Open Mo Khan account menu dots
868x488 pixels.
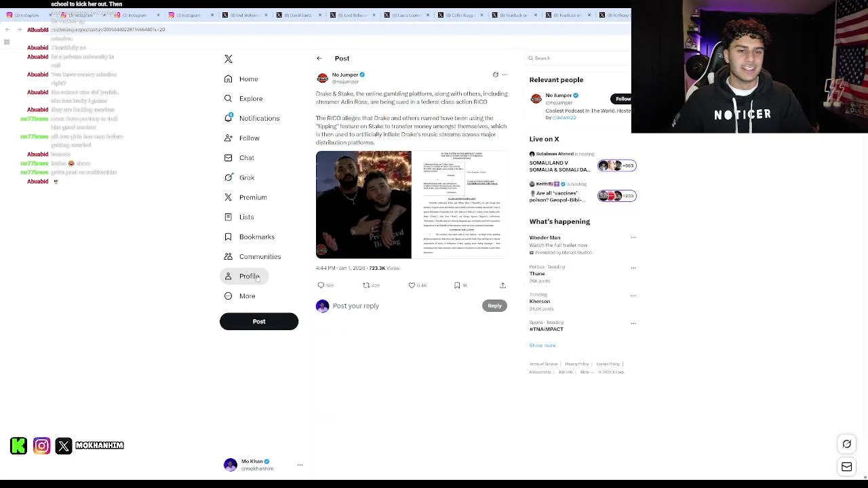(300, 465)
